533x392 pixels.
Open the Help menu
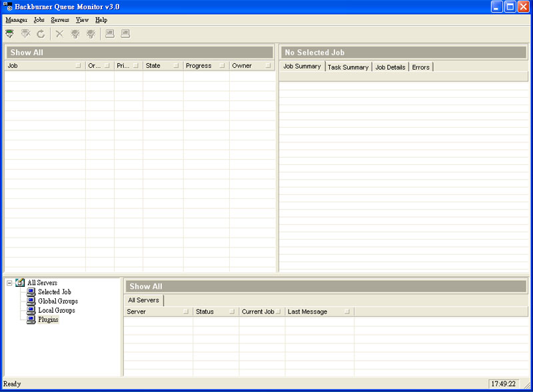(x=101, y=20)
